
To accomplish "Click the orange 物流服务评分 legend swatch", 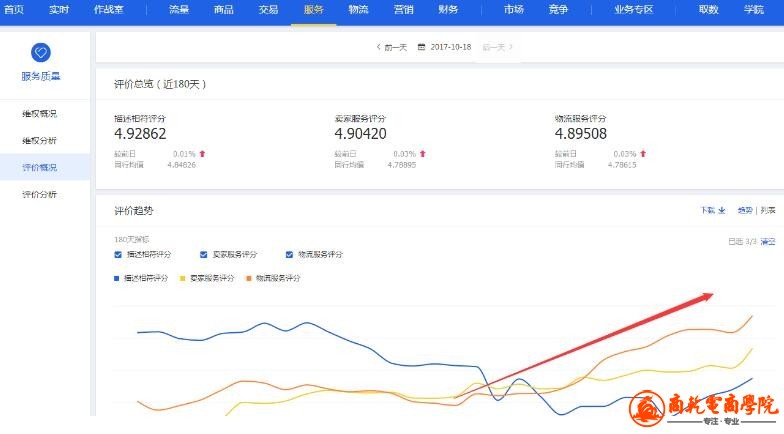I will tap(248, 278).
